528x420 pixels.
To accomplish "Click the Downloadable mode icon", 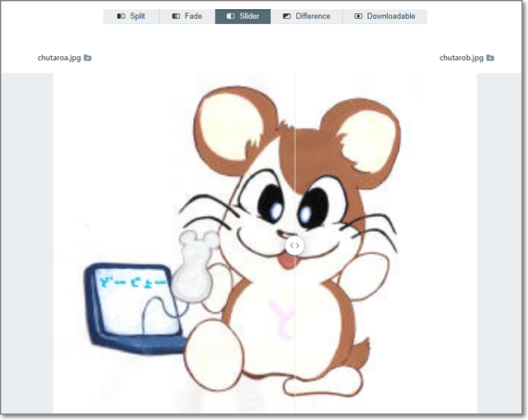I will click(x=358, y=17).
